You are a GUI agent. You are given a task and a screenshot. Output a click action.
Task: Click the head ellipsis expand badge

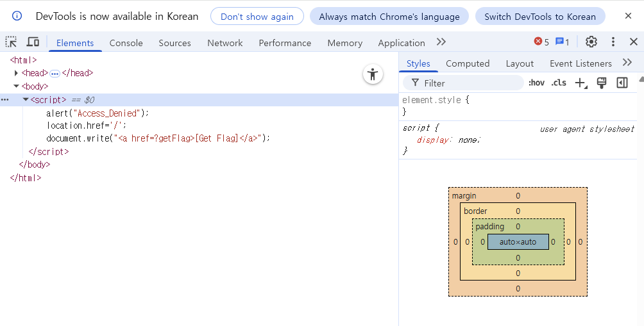[x=55, y=74]
